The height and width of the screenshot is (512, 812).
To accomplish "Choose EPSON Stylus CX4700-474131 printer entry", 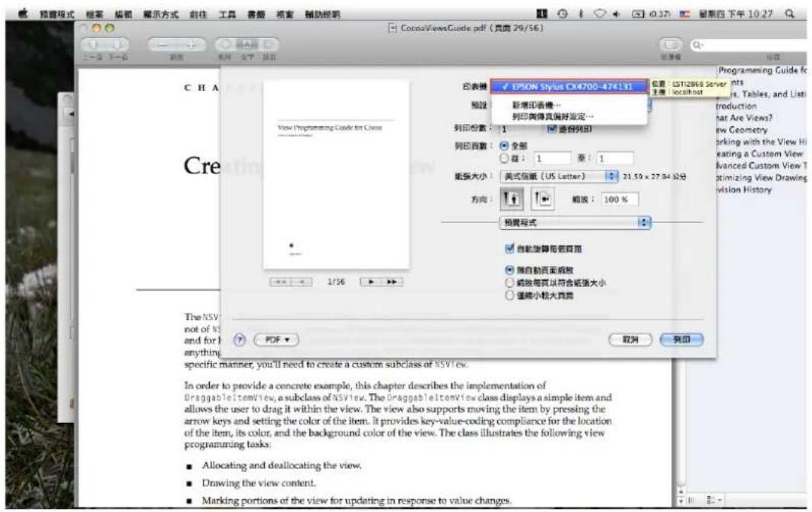I will (569, 87).
